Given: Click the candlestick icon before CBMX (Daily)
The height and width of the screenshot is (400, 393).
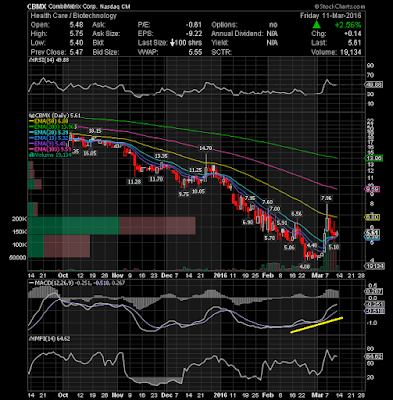Looking at the screenshot, I should pyautogui.click(x=30, y=115).
